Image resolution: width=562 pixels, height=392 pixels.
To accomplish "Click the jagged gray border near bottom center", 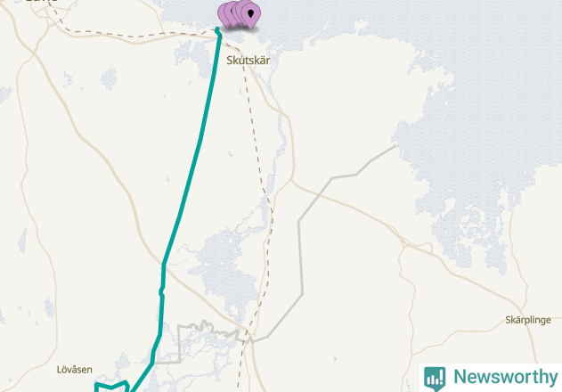I will (208, 327).
